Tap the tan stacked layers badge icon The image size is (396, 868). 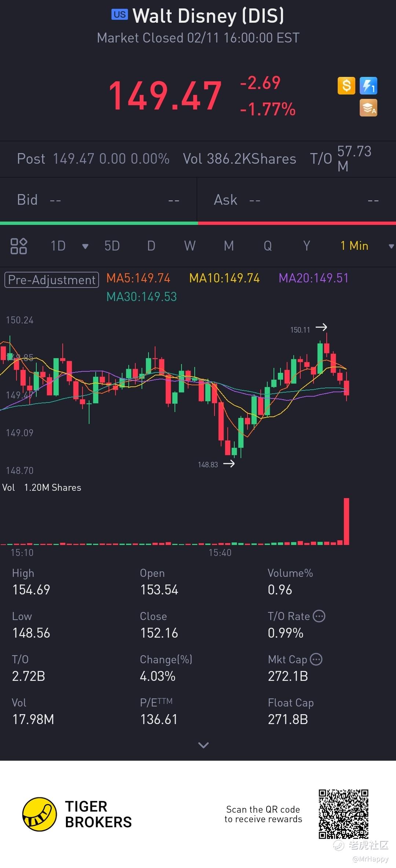368,108
